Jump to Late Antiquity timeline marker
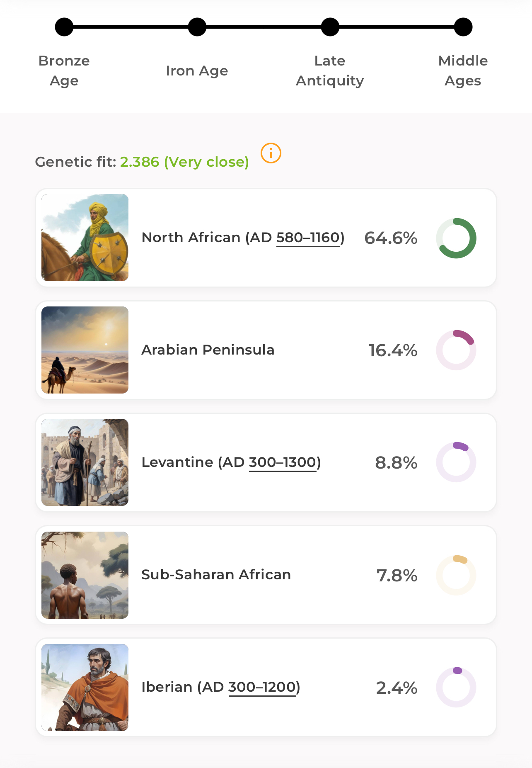The image size is (532, 768). coord(330,27)
